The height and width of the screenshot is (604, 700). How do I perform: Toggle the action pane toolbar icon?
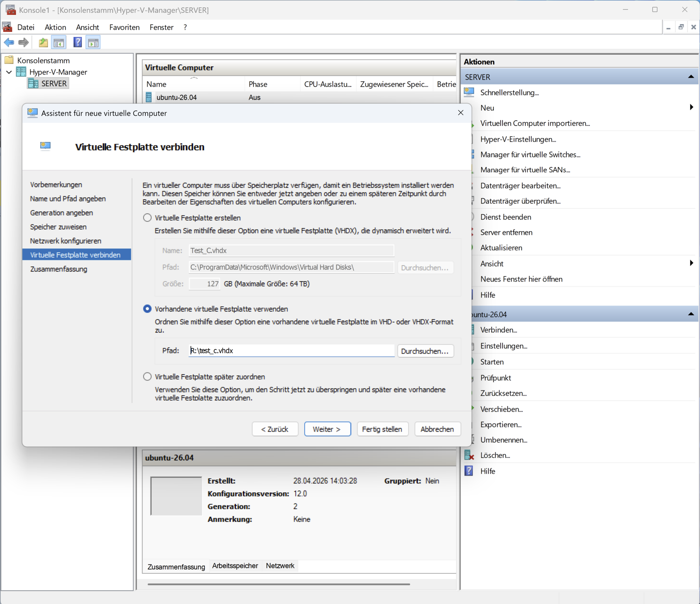tap(93, 43)
